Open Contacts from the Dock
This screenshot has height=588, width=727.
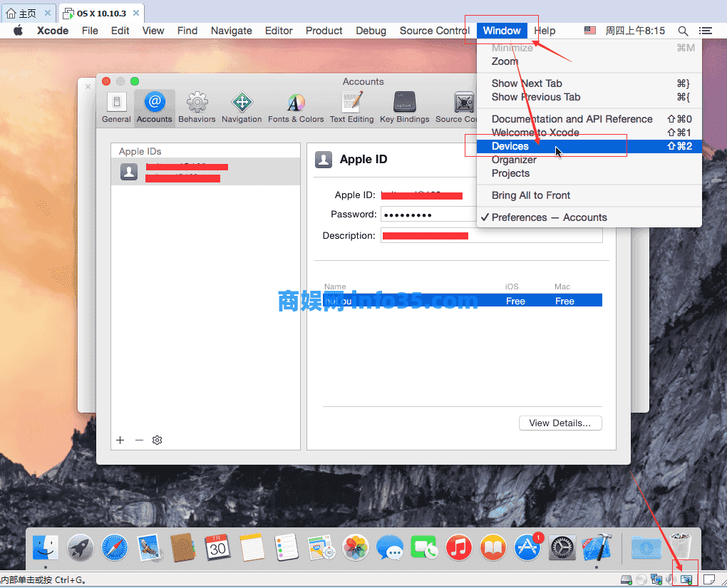coord(183,547)
